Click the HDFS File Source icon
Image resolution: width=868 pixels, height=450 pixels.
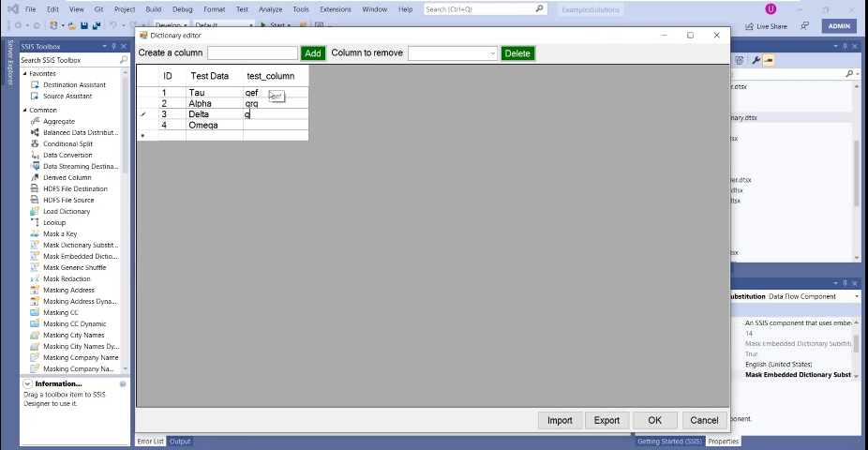coord(35,200)
